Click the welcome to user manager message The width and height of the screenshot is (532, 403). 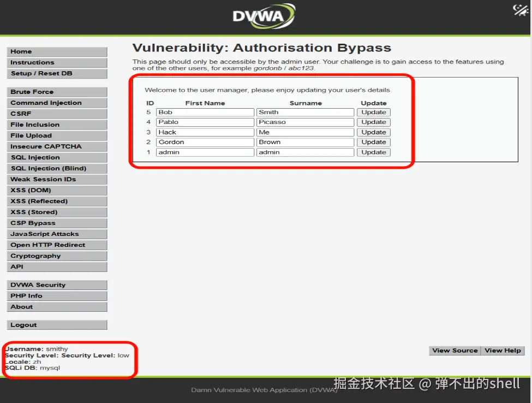(x=268, y=90)
